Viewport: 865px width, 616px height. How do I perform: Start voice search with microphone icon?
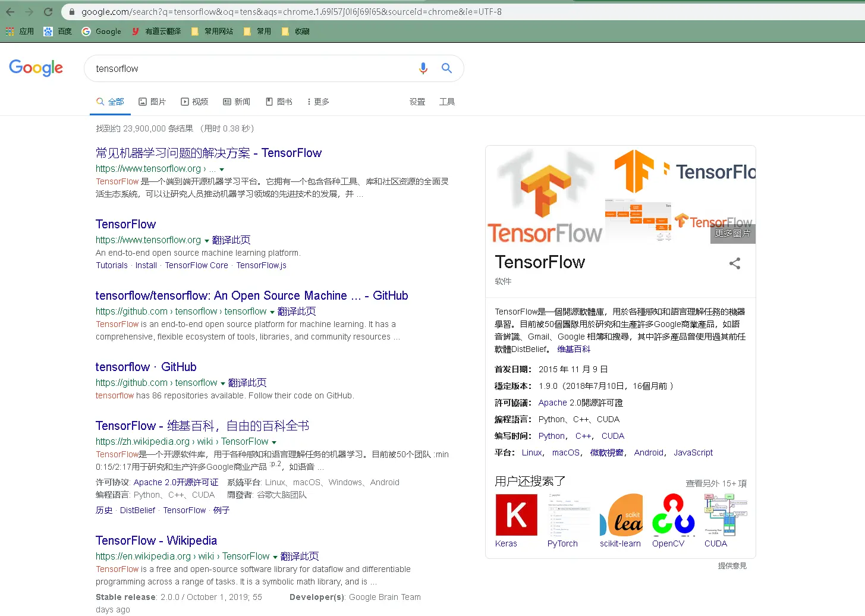point(423,68)
